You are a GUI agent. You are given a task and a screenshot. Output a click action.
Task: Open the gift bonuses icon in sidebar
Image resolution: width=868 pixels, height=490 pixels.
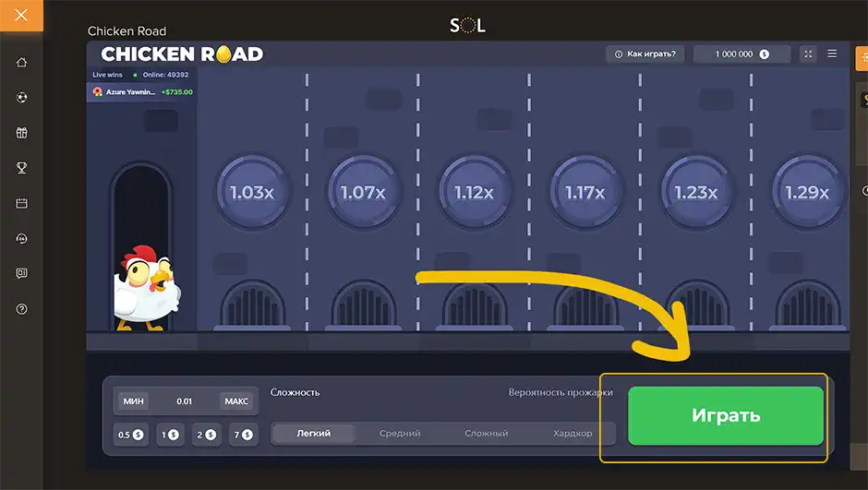21,133
